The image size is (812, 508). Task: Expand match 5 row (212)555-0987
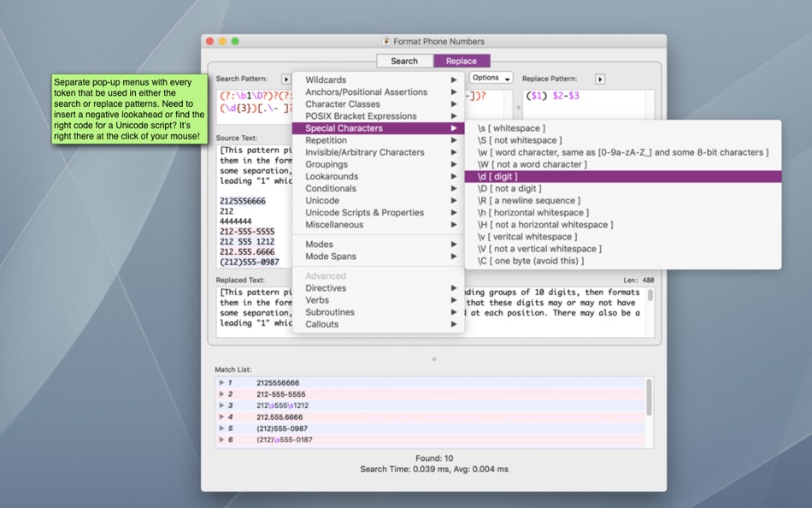[221, 428]
